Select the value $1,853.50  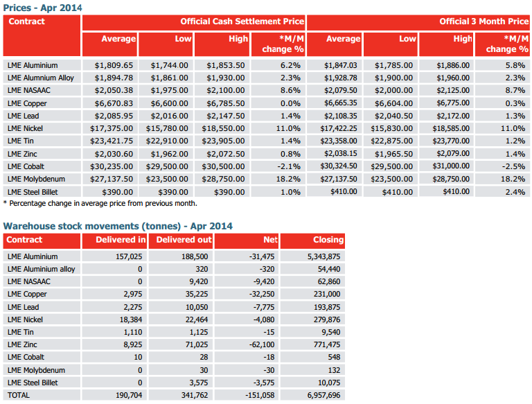(x=226, y=65)
